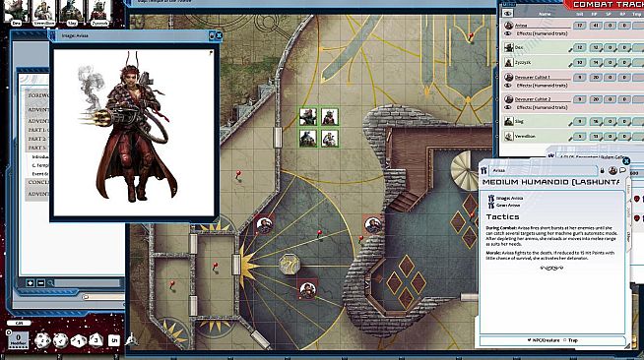644x360 pixels.
Task: Click the d12 die
Action: pos(60,340)
